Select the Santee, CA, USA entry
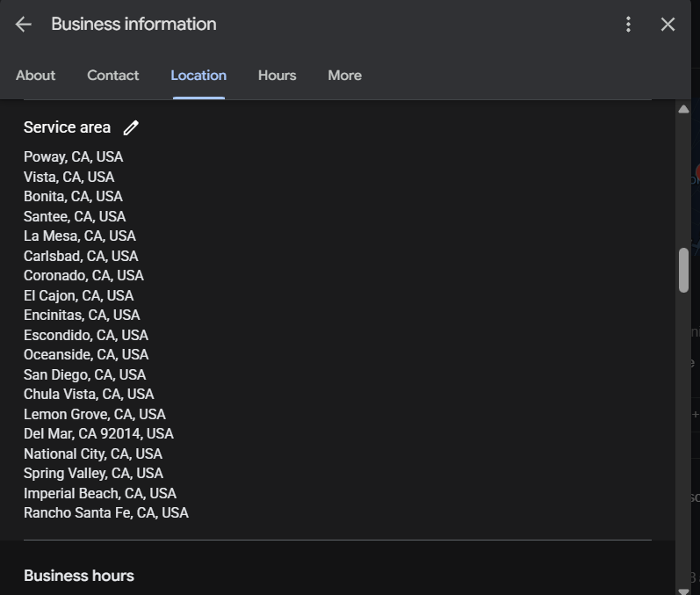Viewport: 700px width, 595px height. pyautogui.click(x=75, y=217)
